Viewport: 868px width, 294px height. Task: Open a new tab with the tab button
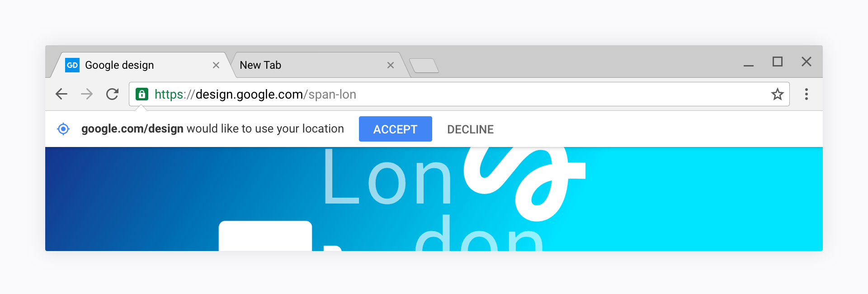(424, 66)
